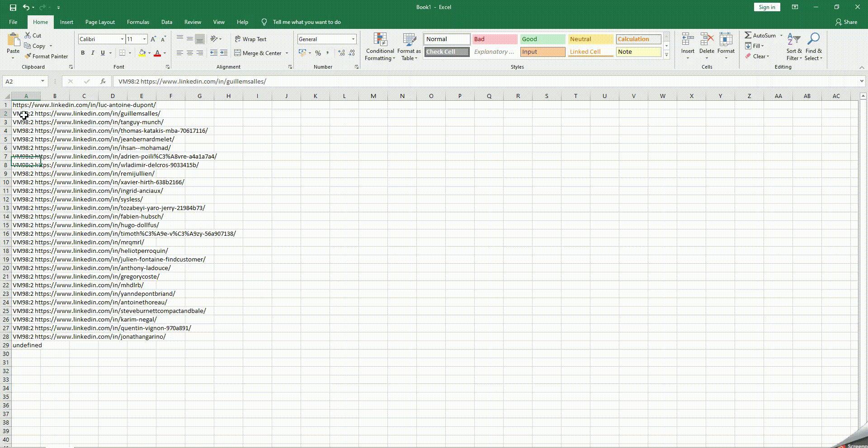
Task: Toggle Underline formatting
Action: 103,53
